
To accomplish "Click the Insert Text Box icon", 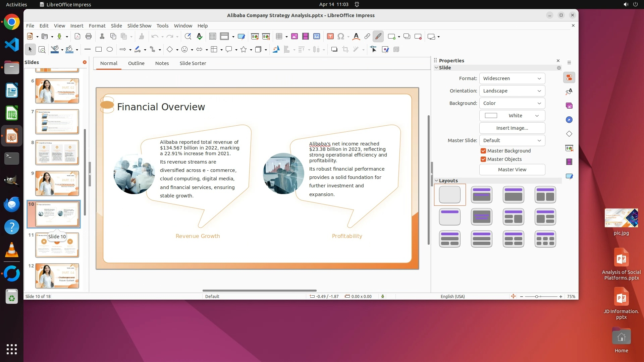I will pyautogui.click(x=330, y=37).
